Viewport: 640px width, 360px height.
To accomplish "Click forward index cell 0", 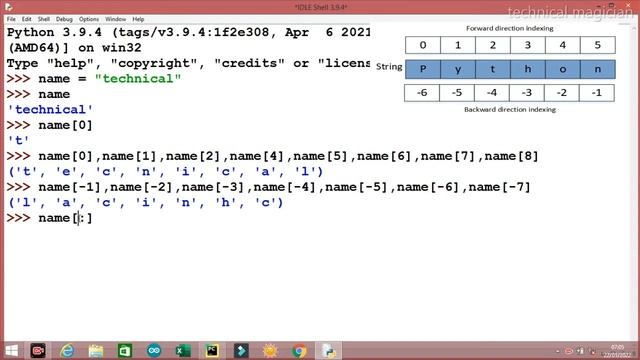I will (423, 45).
